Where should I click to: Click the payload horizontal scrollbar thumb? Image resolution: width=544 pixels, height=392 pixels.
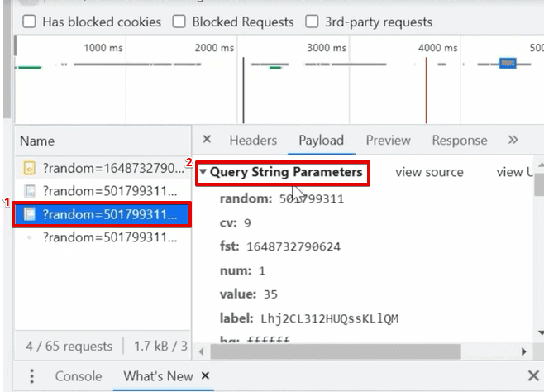tap(336, 351)
